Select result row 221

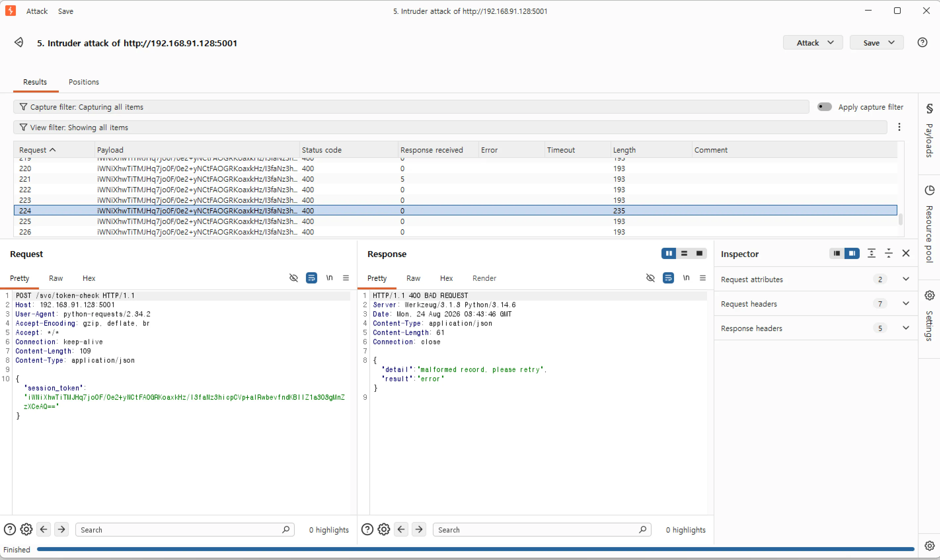click(x=456, y=179)
